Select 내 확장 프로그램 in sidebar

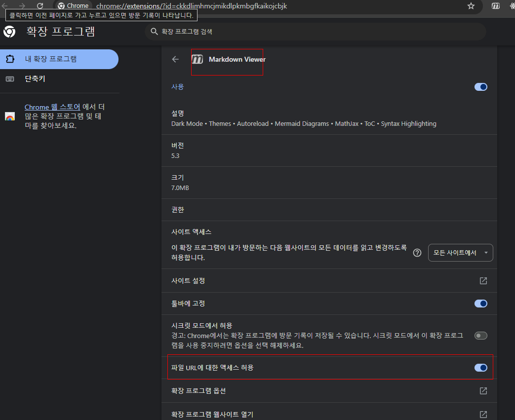pyautogui.click(x=59, y=59)
